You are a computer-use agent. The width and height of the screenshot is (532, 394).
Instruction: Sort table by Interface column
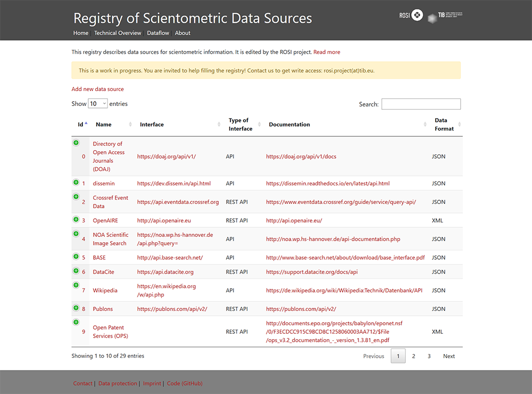(x=179, y=124)
